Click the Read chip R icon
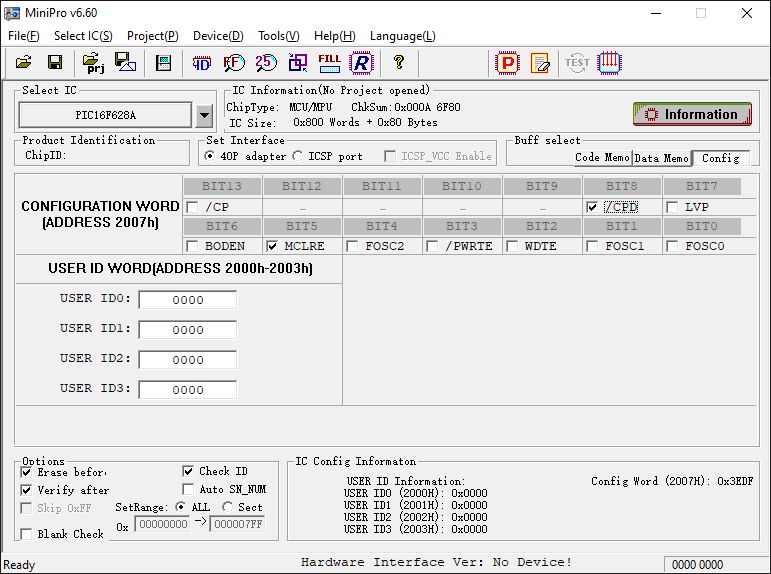Image resolution: width=771 pixels, height=574 pixels. tap(361, 63)
